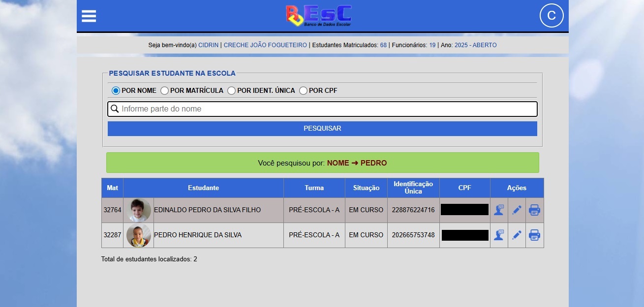Edit student 32764 with the pencil icon
644x307 pixels.
point(517,210)
